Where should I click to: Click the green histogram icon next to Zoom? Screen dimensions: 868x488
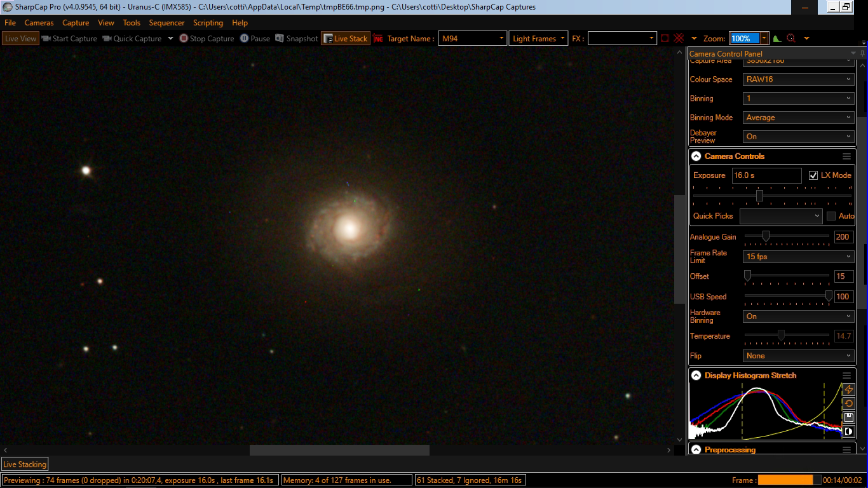[x=776, y=39]
